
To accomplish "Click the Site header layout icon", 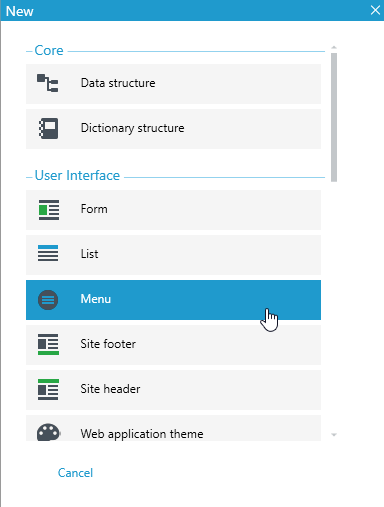I will tap(48, 389).
